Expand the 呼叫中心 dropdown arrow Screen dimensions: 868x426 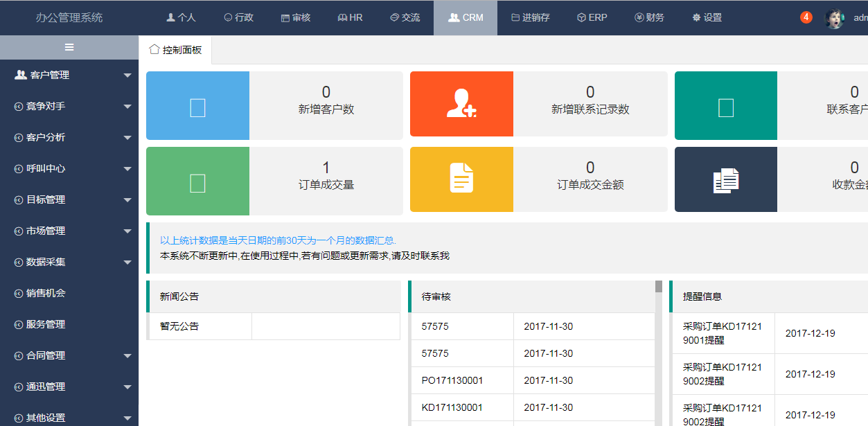click(x=127, y=168)
